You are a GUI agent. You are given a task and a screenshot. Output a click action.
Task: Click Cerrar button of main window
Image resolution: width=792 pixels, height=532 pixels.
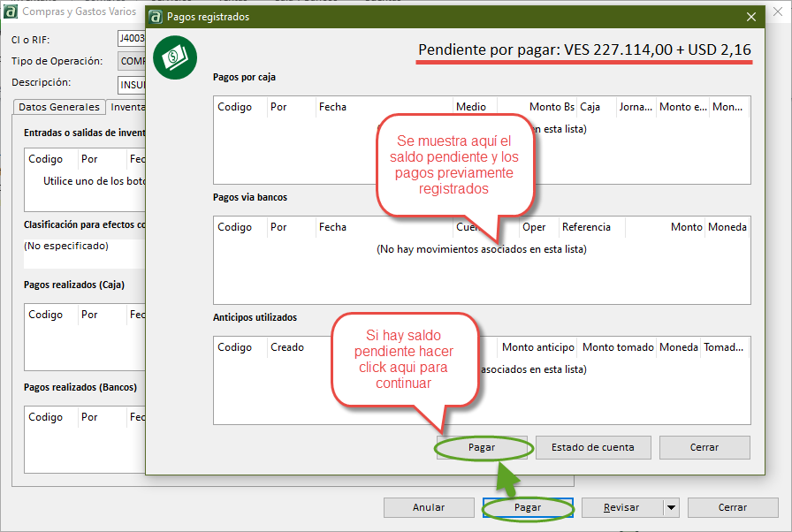[x=732, y=508]
